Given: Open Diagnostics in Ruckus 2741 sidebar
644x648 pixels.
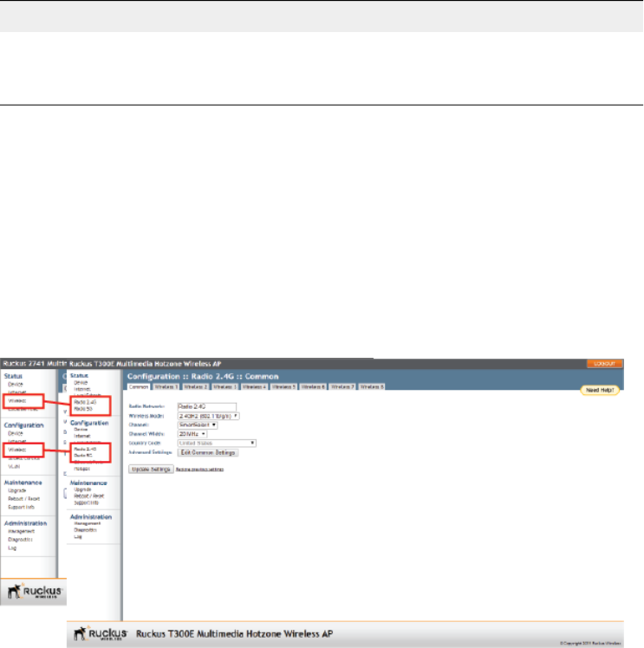Looking at the screenshot, I should pyautogui.click(x=20, y=540).
